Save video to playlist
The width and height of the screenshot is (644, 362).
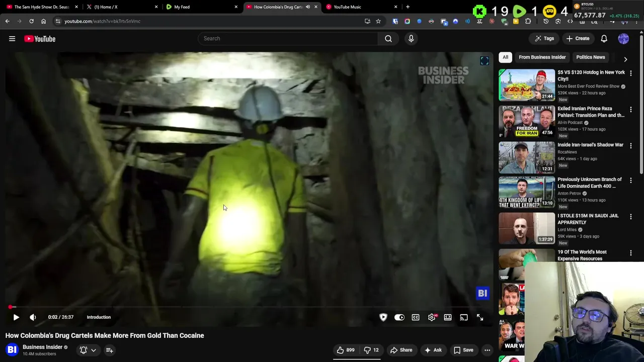point(463,350)
